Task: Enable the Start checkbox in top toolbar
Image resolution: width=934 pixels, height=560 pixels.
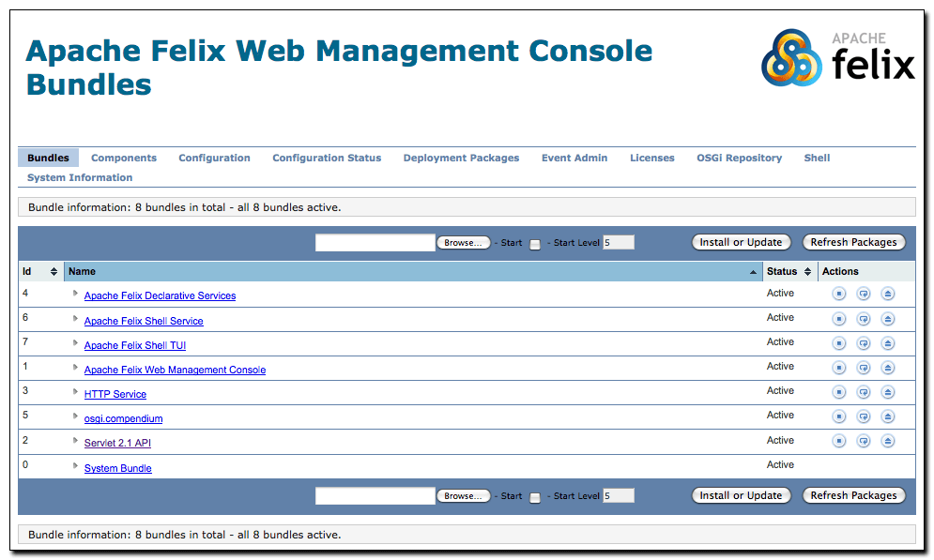Action: coord(535,245)
